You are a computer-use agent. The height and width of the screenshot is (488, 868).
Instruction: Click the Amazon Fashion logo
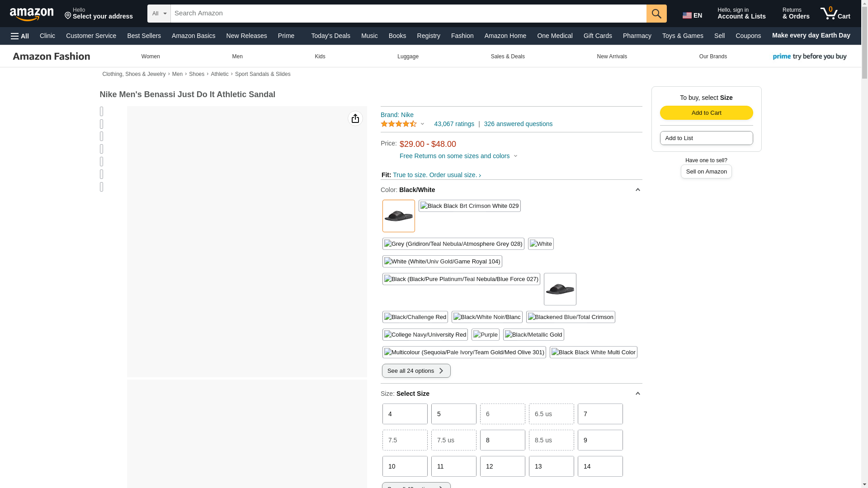[52, 56]
